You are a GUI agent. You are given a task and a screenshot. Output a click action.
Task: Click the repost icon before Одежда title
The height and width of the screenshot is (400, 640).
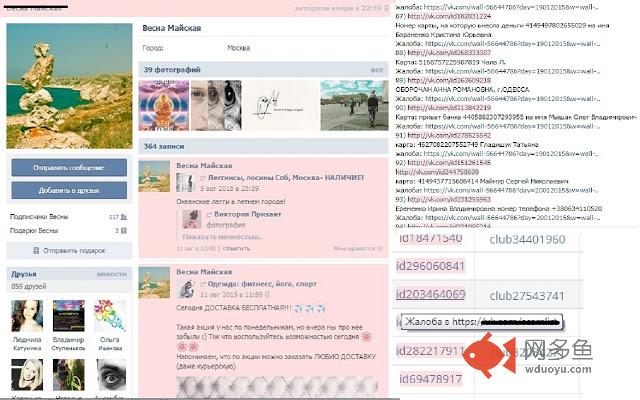click(x=203, y=284)
